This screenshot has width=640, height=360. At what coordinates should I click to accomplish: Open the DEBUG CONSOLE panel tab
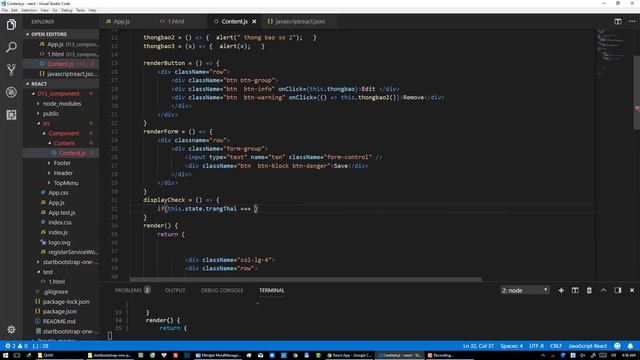click(222, 290)
